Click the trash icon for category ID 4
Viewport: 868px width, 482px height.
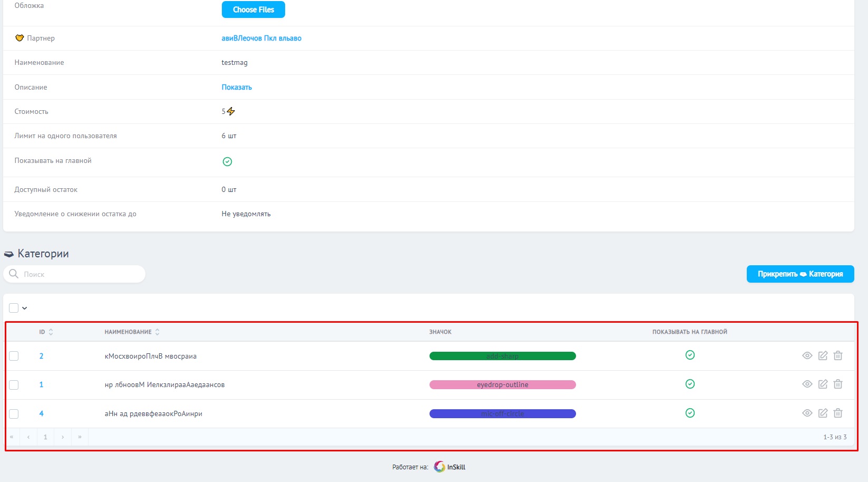point(838,413)
